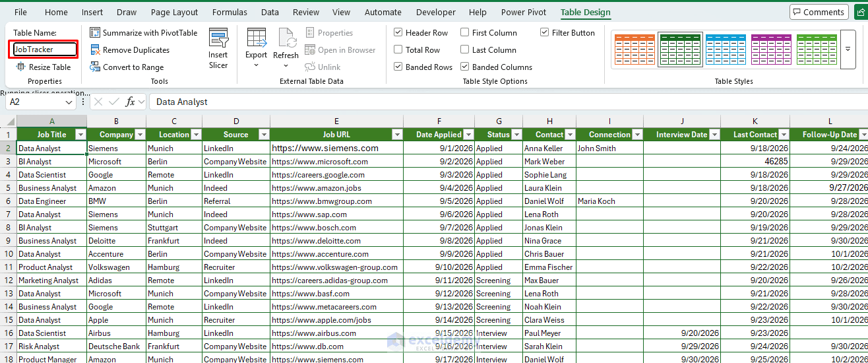Click the Resize Table icon
This screenshot has height=363, width=868.
point(20,67)
